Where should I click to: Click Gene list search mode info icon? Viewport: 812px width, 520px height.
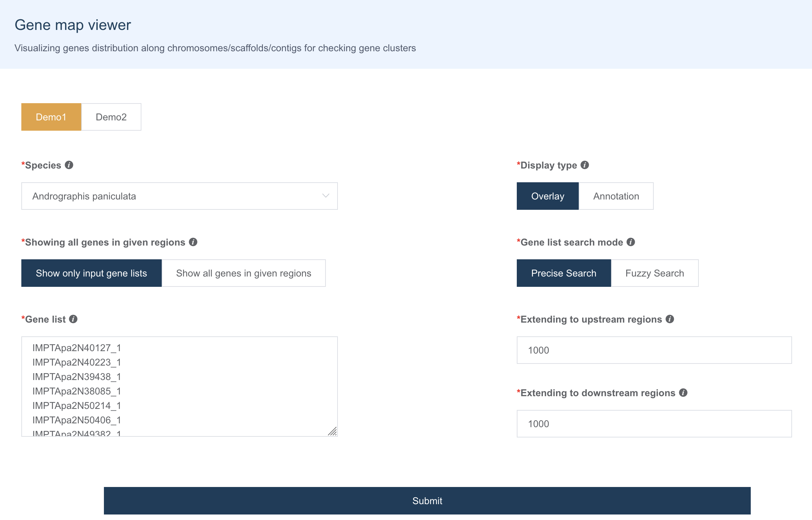[631, 242]
